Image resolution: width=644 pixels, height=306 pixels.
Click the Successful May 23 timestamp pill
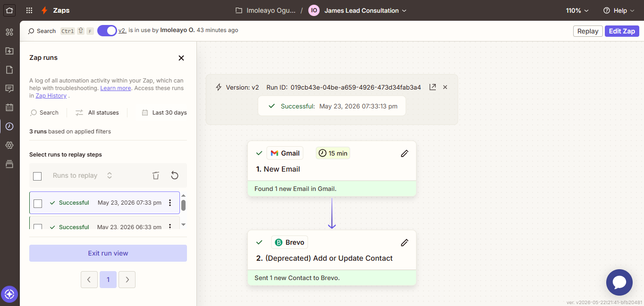coord(332,106)
